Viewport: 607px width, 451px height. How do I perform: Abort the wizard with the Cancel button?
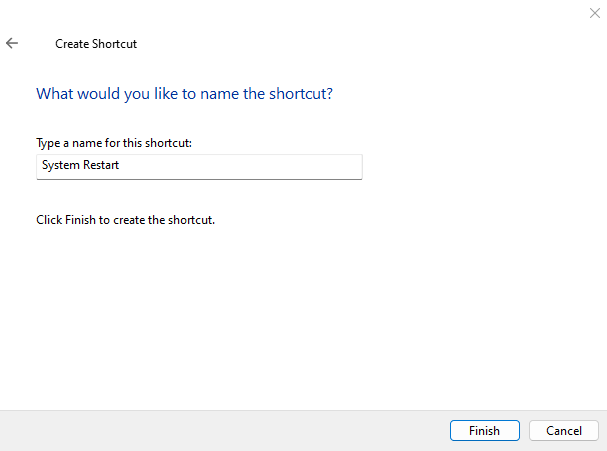pos(564,430)
